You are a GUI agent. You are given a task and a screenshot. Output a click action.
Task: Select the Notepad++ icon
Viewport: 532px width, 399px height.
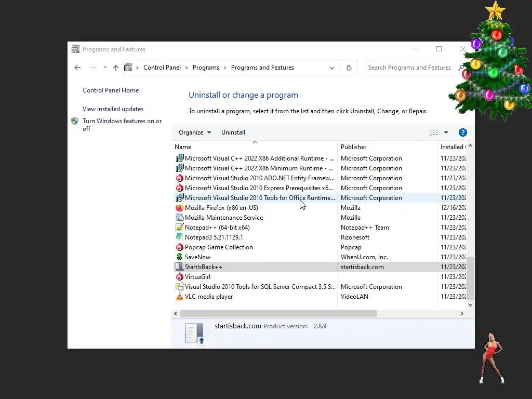(x=179, y=228)
